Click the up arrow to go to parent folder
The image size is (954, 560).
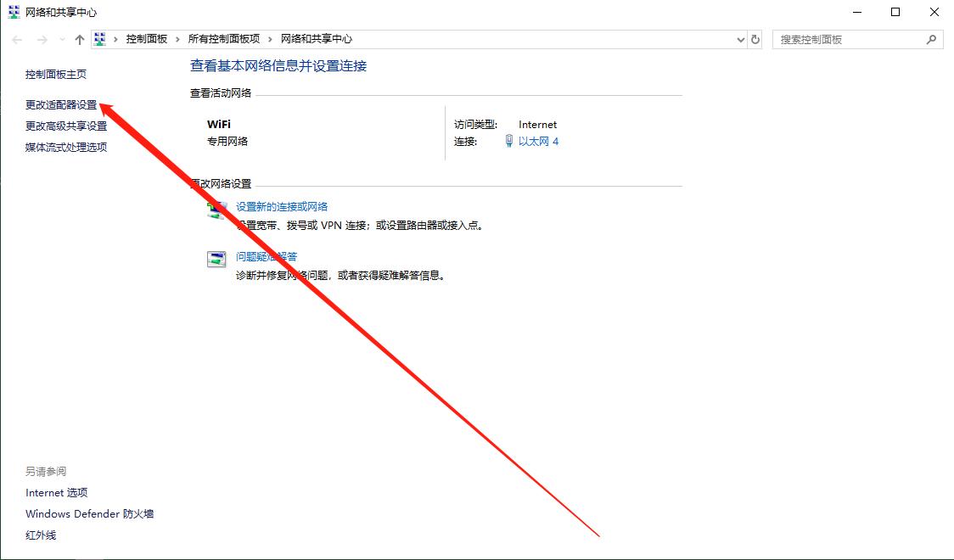pos(79,39)
